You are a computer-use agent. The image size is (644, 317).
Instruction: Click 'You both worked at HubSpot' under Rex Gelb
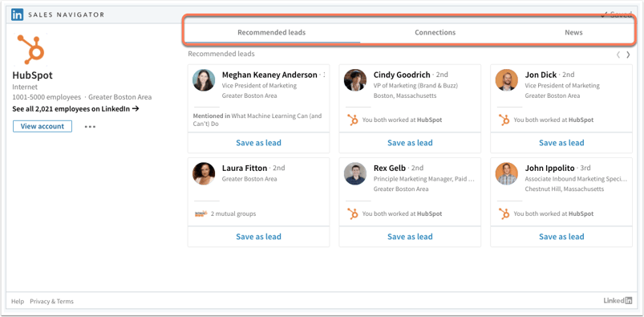coord(402,213)
